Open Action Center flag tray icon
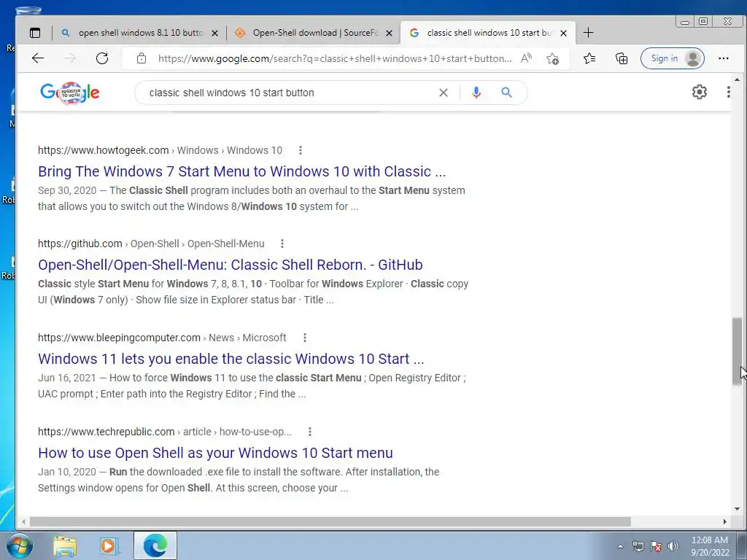Screen dimensions: 747x560 point(656,546)
